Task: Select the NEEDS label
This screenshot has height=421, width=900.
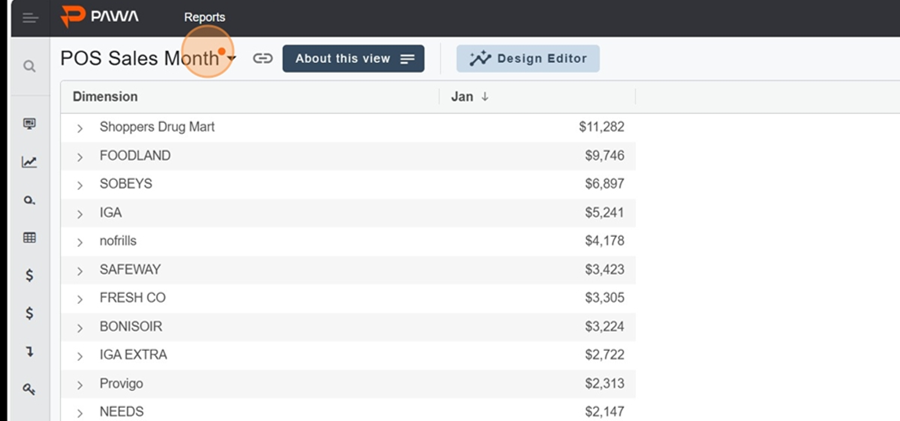Action: [x=122, y=412]
